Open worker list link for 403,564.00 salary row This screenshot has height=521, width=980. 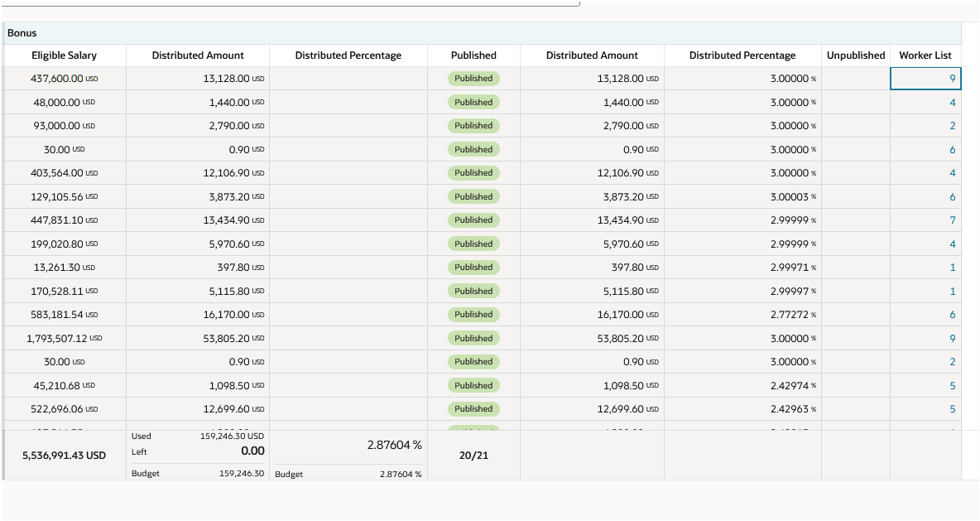(x=953, y=173)
